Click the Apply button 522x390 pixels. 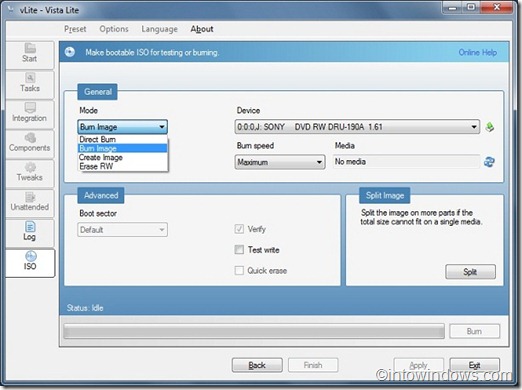click(418, 365)
